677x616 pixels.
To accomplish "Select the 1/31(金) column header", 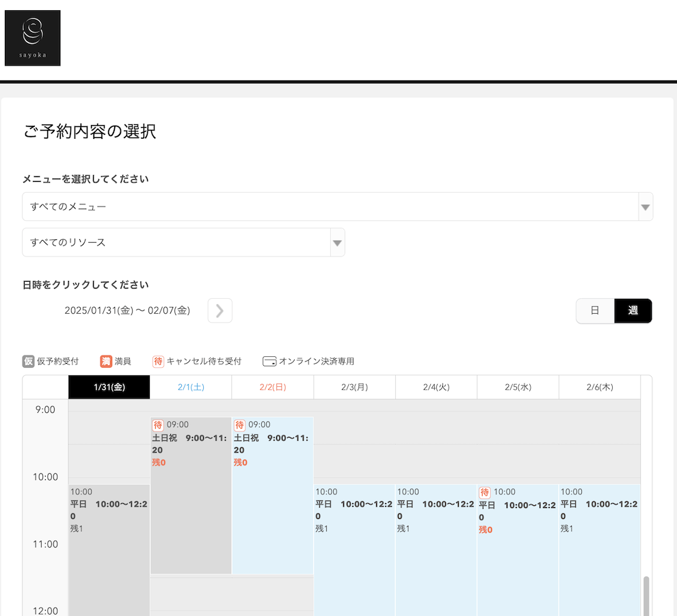I will 109,387.
